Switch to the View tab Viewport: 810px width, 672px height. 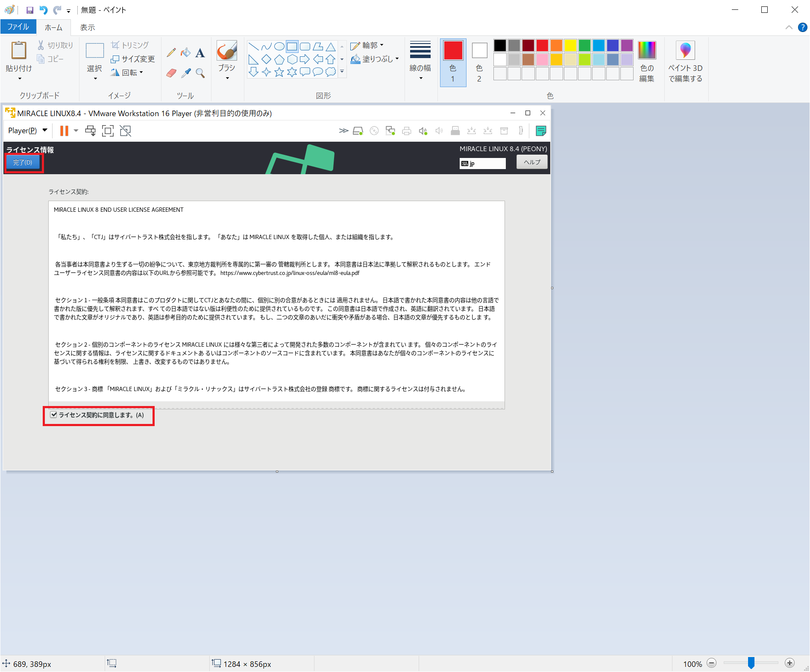point(87,27)
